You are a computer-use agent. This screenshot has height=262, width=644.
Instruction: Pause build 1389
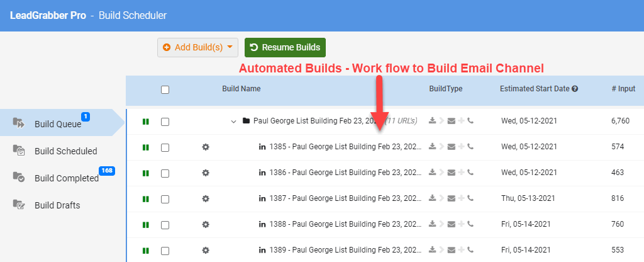(145, 251)
